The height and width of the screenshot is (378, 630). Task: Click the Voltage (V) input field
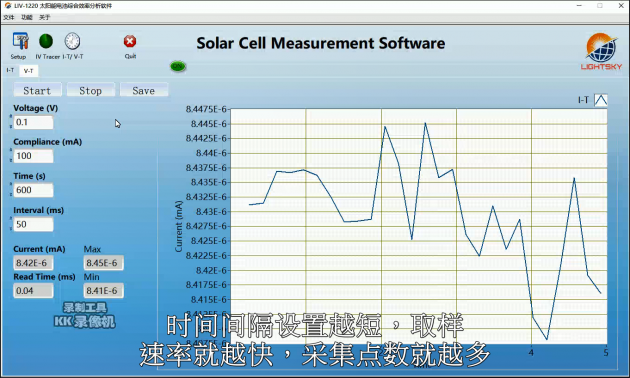[x=34, y=122]
